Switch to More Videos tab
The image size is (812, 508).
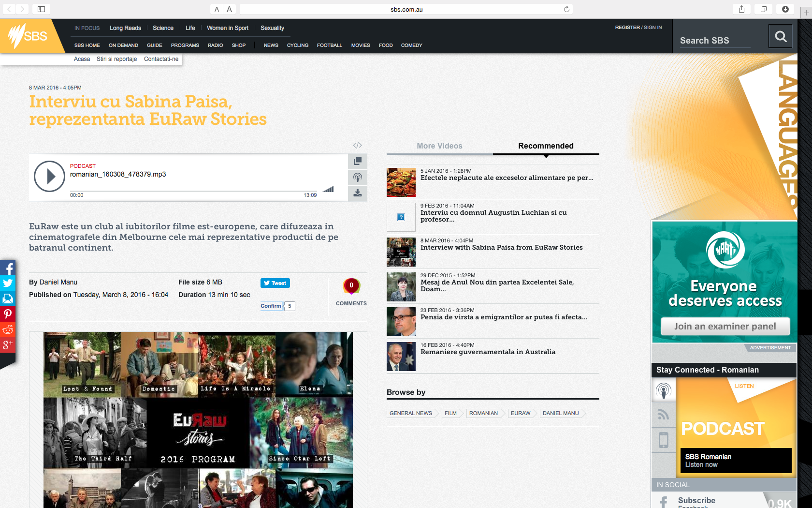[x=439, y=146]
